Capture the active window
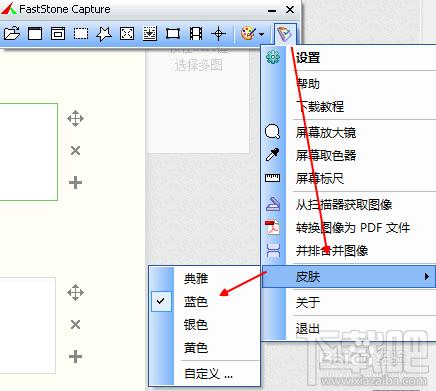Viewport: 436px width, 391px height. pyautogui.click(x=35, y=34)
